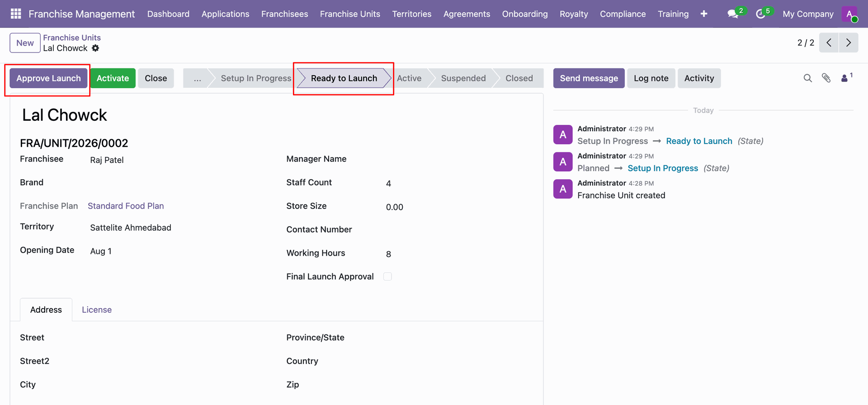Click 'Ready to Launch' in chatter log
This screenshot has height=405, width=868.
(699, 141)
